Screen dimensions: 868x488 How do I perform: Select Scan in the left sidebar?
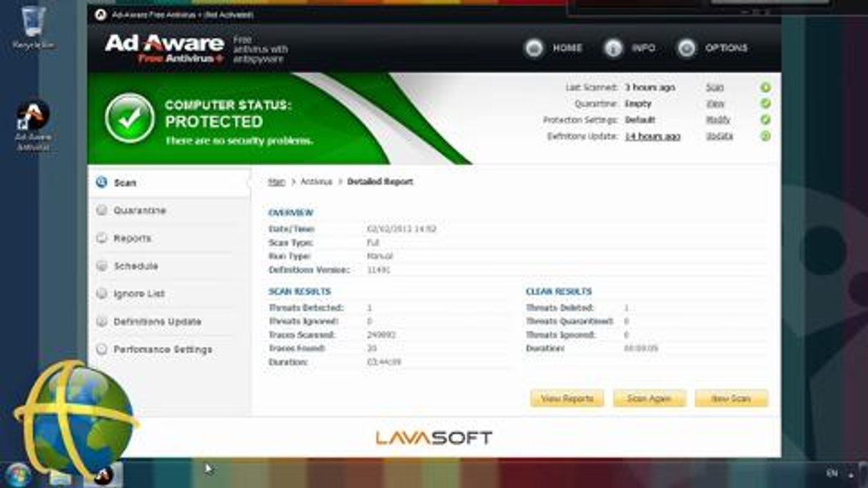click(x=170, y=183)
